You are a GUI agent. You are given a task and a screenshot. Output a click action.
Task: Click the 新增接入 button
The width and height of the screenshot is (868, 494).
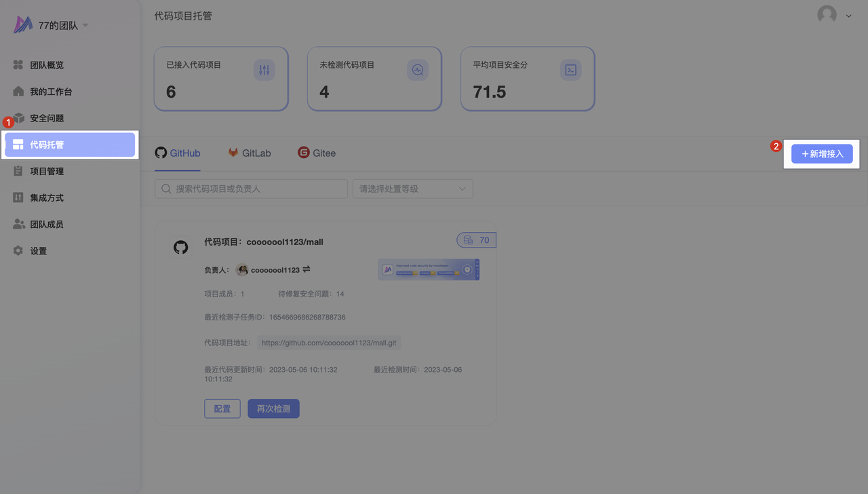coord(822,154)
